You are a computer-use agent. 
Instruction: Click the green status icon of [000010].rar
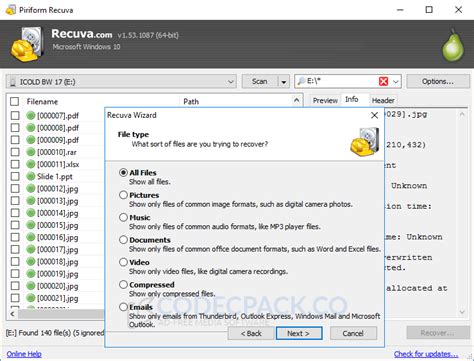(x=31, y=152)
